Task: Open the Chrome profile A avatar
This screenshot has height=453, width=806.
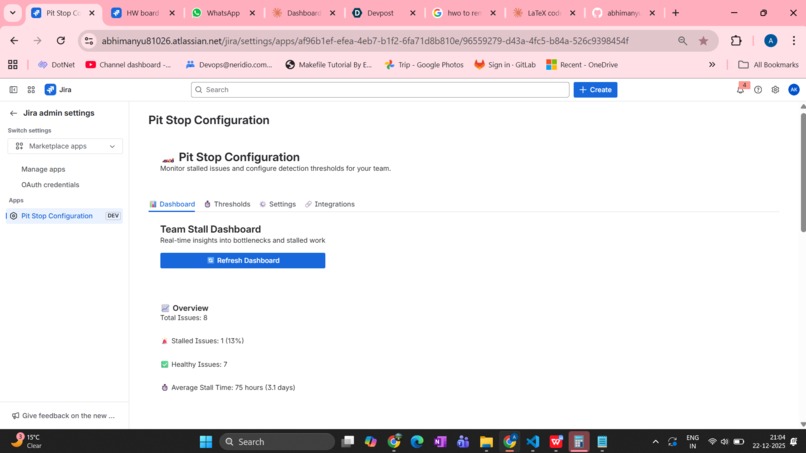Action: [770, 41]
